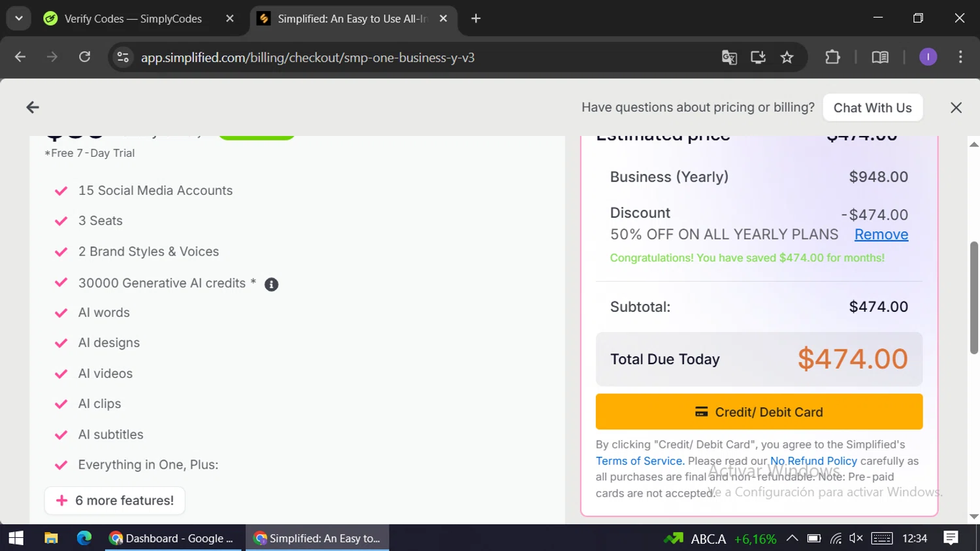Open the Terms of Service link
Viewport: 980px width, 551px height.
tap(640, 461)
